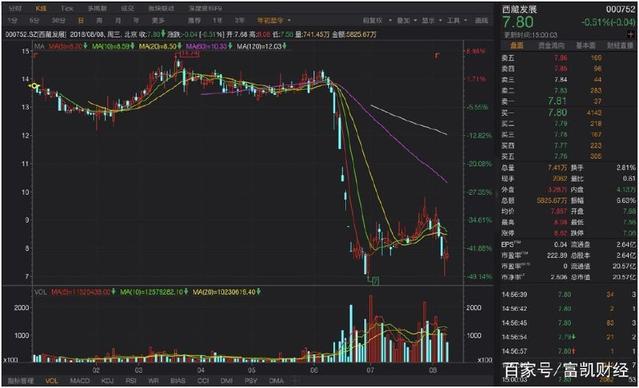
Task: Open the 年初至今 range dropdown
Action: [x=274, y=20]
